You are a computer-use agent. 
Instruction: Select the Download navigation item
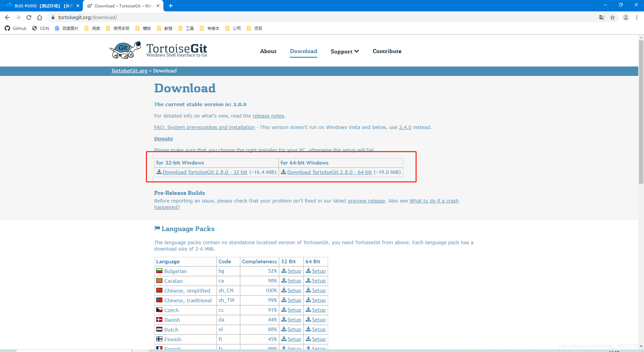[304, 51]
